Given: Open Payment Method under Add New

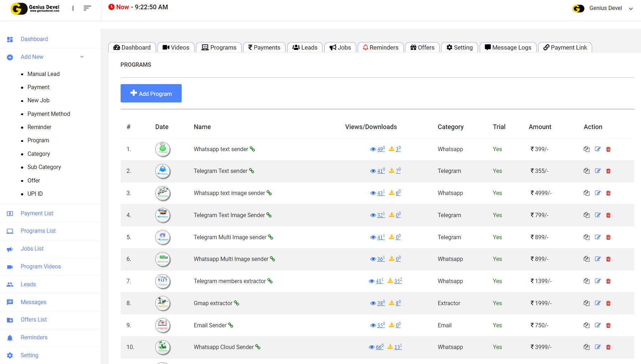Looking at the screenshot, I should point(49,114).
